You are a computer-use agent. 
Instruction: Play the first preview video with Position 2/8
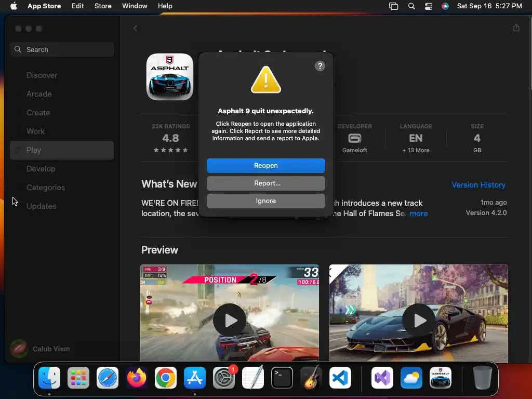[230, 320]
